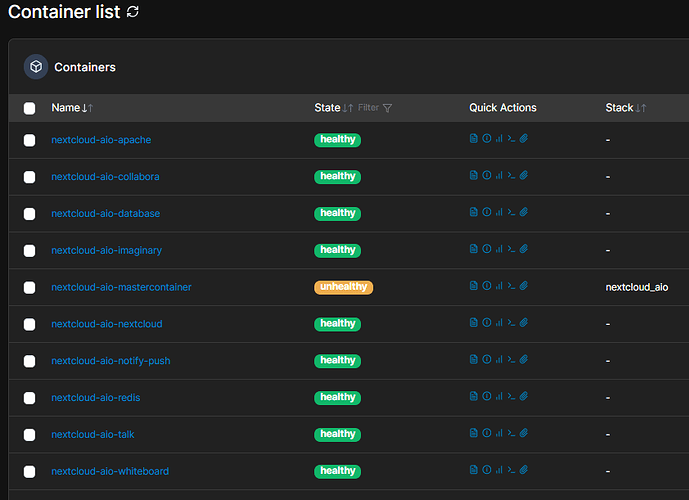Viewport: 689px width, 500px height.
Task: Refresh the container list
Action: pos(133,12)
